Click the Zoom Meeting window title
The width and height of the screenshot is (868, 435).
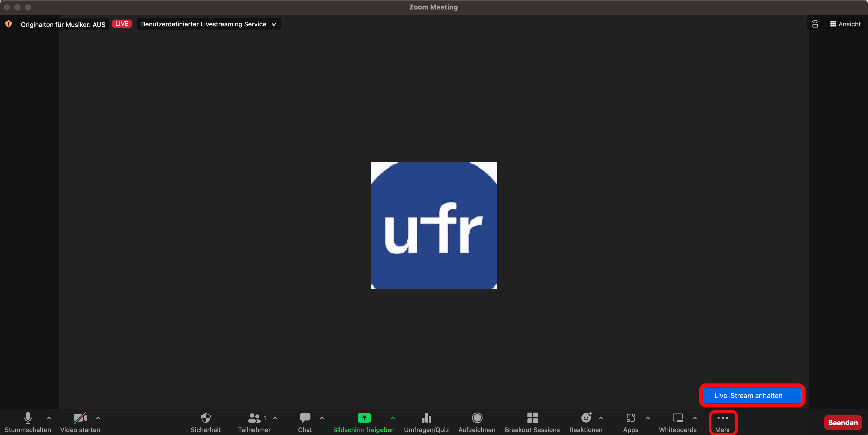click(433, 7)
